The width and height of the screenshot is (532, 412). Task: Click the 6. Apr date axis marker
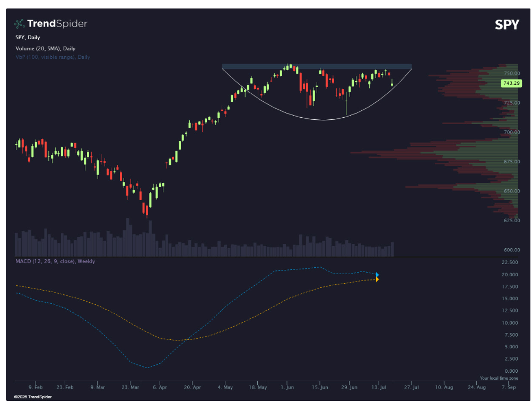coord(160,387)
